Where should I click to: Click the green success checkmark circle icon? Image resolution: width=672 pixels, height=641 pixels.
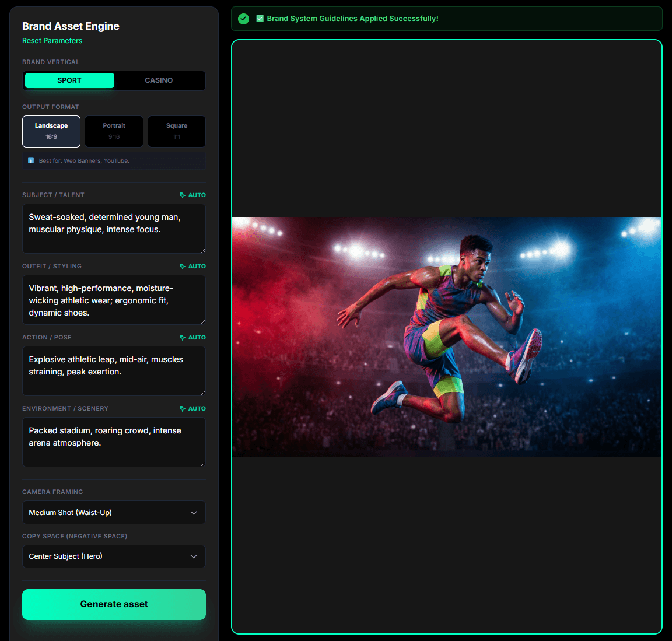(x=244, y=19)
